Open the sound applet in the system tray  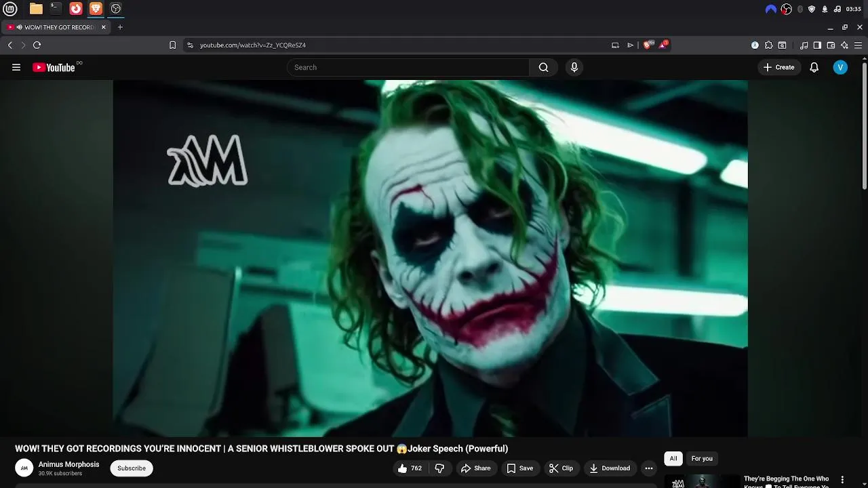[x=837, y=9]
